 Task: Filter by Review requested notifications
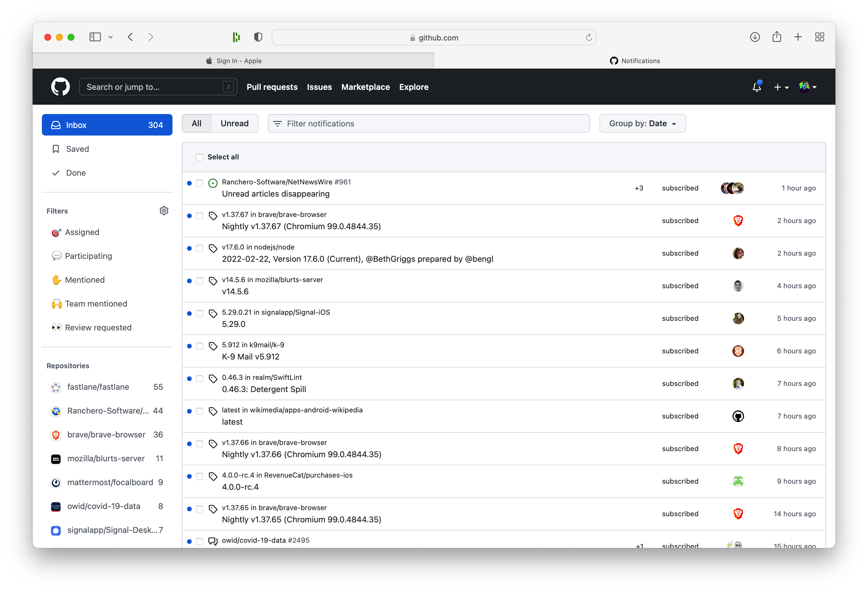coord(107,328)
